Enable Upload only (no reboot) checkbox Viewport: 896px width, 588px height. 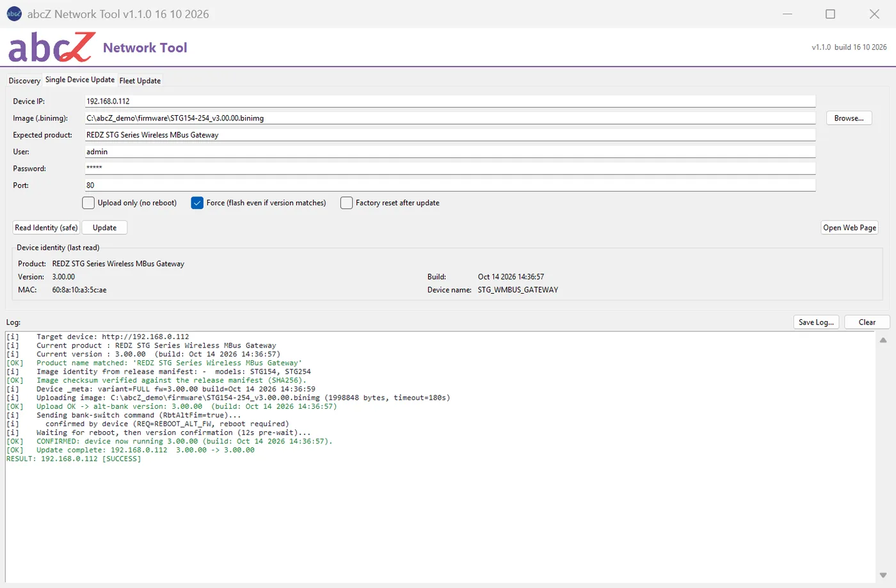[88, 203]
